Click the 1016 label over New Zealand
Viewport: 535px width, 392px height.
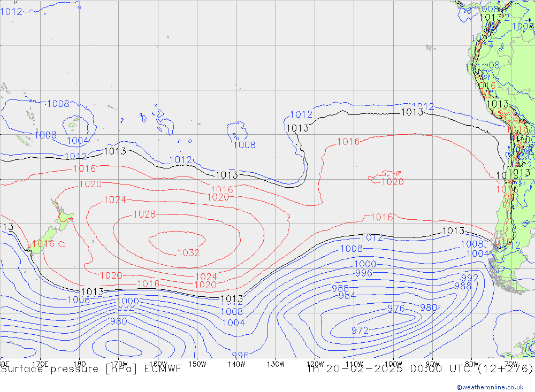(x=43, y=243)
